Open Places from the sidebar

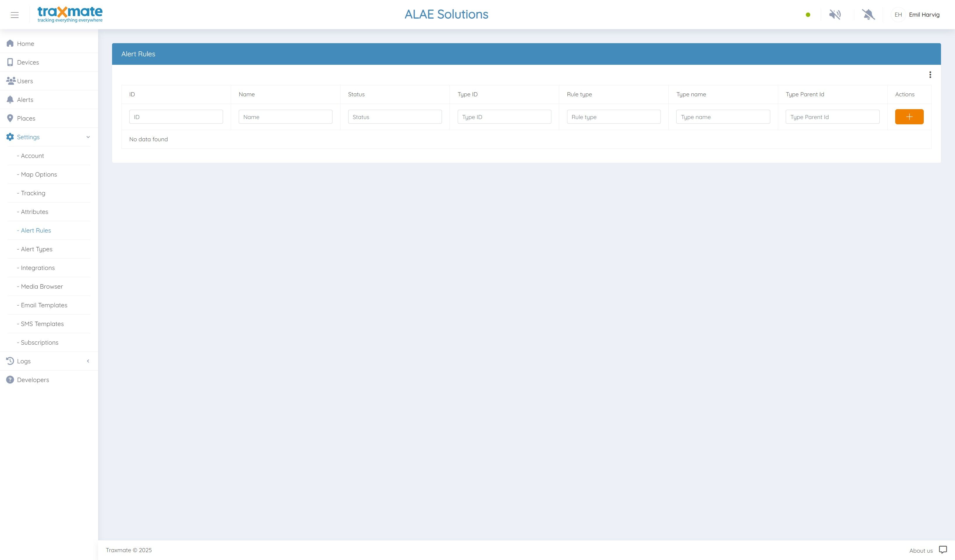26,118
